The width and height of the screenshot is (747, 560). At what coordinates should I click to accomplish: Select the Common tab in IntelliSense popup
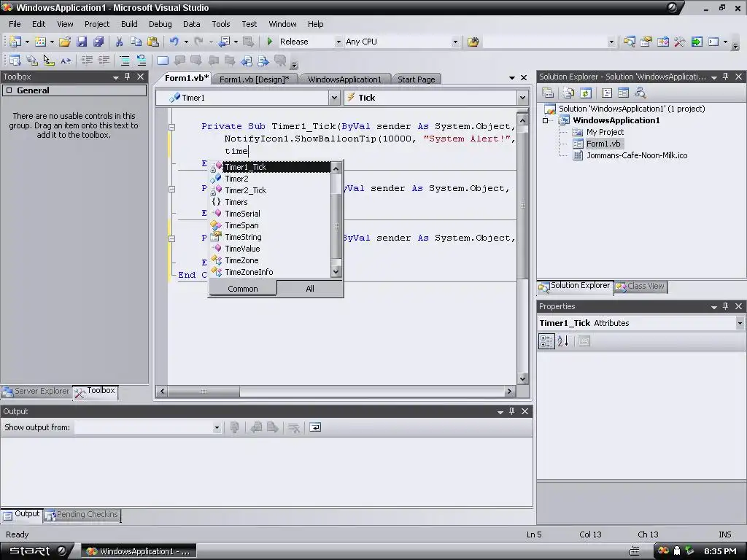(x=242, y=289)
